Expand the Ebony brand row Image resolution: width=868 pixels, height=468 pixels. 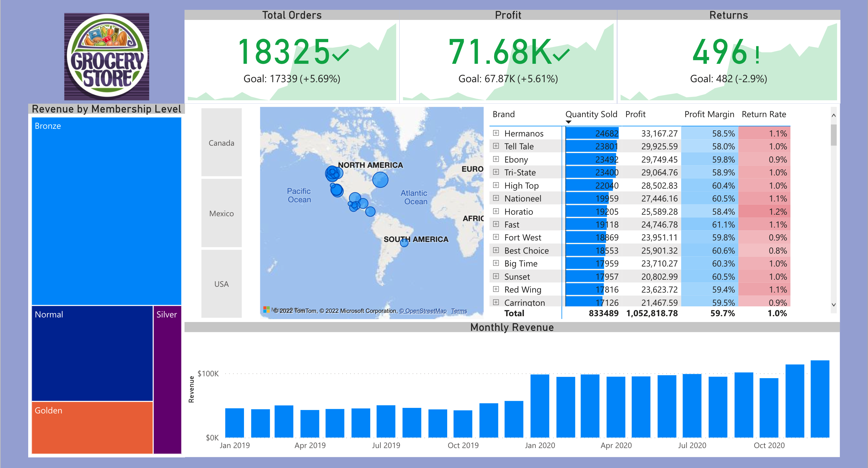click(496, 159)
